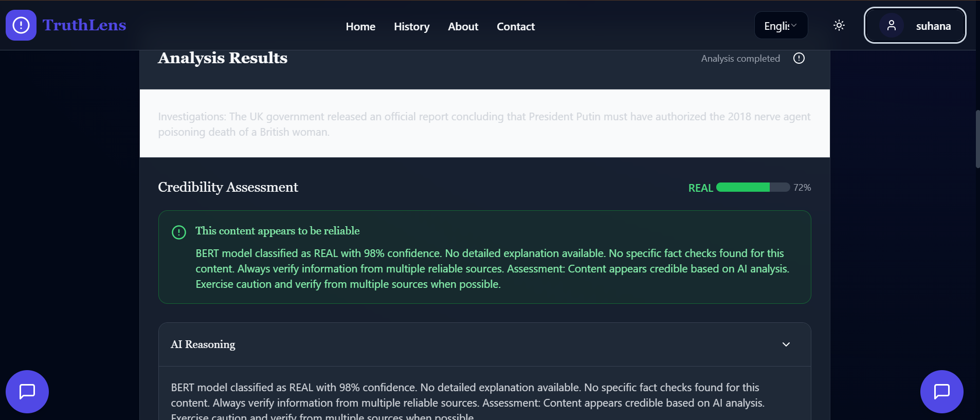Navigate to the Contact page
Image resolution: width=980 pixels, height=420 pixels.
pos(516,27)
